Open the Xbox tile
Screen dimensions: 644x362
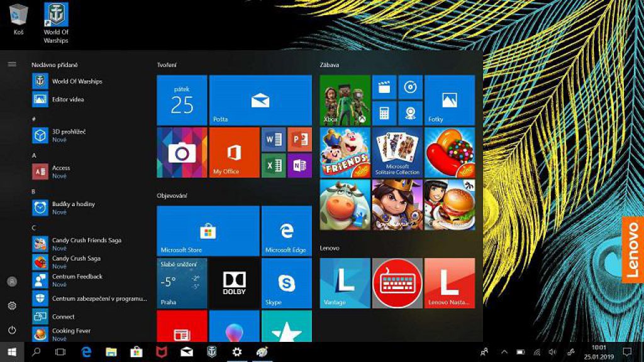[x=345, y=100]
